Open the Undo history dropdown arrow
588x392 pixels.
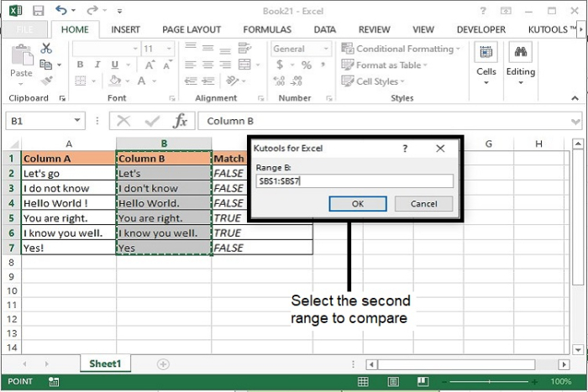[x=74, y=11]
